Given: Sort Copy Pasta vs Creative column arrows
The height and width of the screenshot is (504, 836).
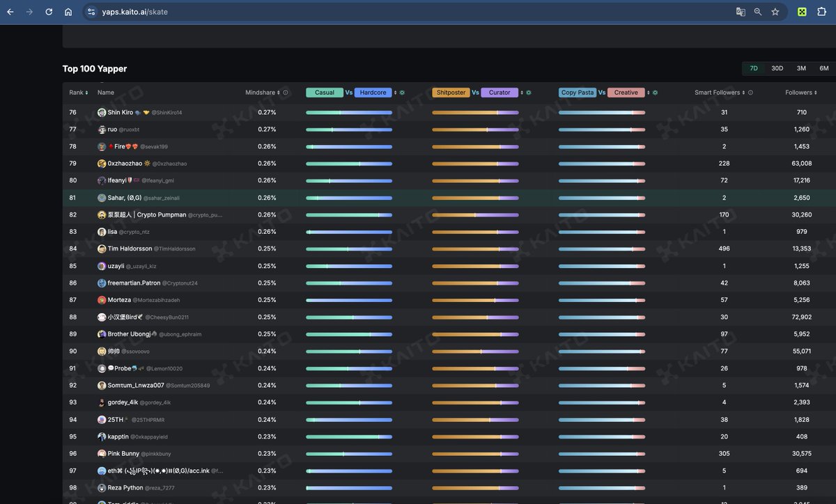Looking at the screenshot, I should (649, 93).
